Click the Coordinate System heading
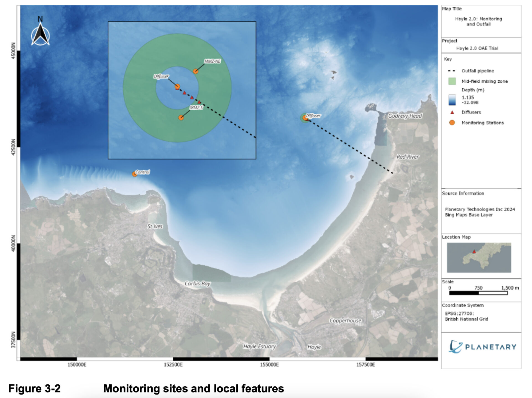 point(463,305)
